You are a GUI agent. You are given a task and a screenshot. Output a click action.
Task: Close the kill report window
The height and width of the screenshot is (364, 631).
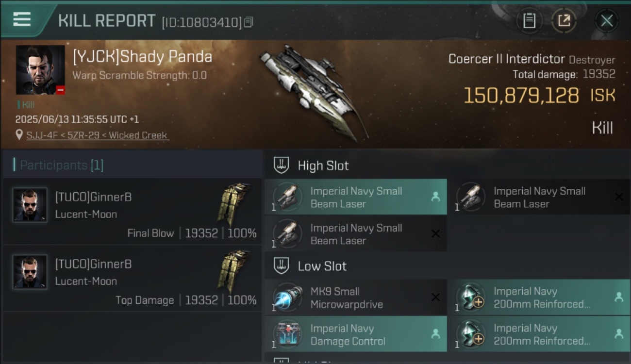[607, 21]
